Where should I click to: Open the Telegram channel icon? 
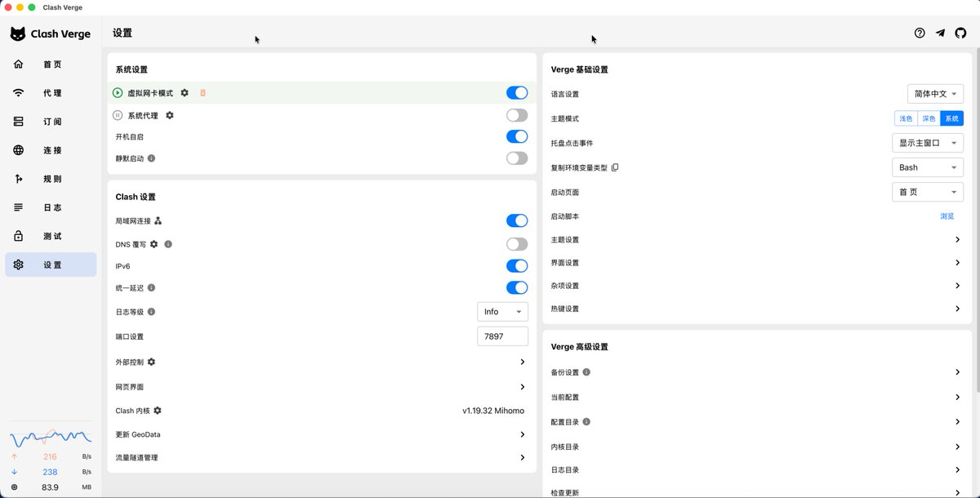coord(940,33)
